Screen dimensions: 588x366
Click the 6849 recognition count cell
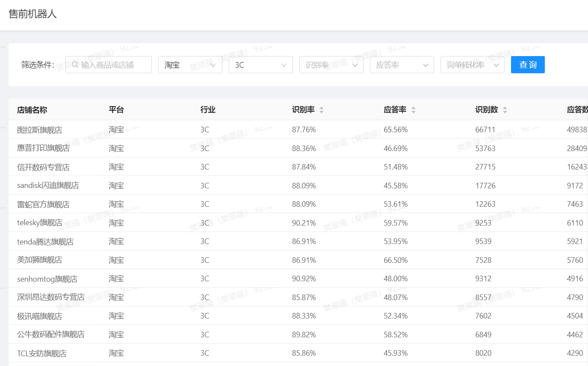[x=483, y=334]
